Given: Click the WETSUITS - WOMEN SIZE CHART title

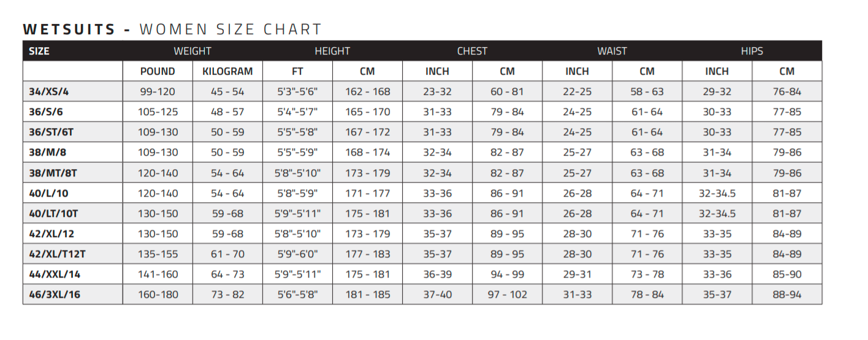Looking at the screenshot, I should (x=172, y=29).
